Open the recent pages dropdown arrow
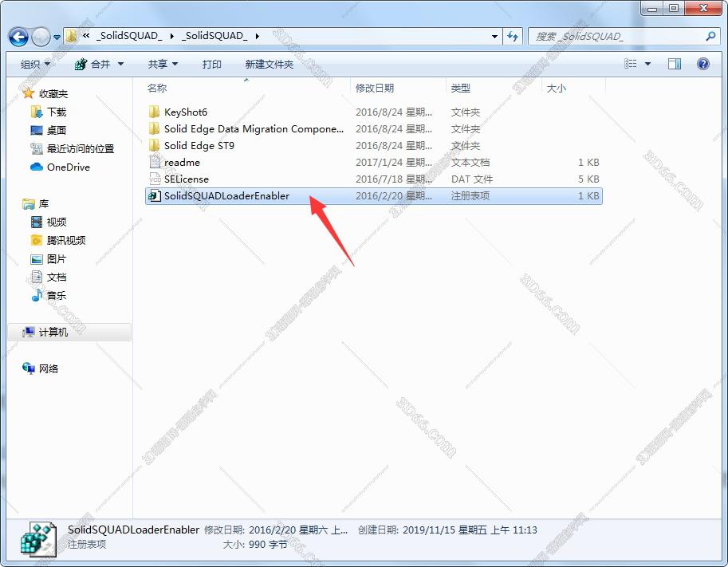The image size is (728, 567). click(x=57, y=37)
